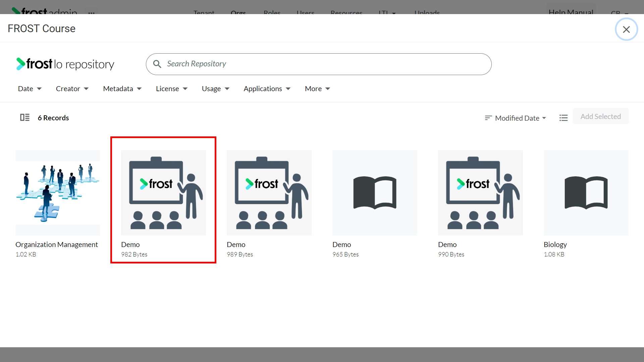Open the Creator filter dropdown
The image size is (644, 362).
72,89
